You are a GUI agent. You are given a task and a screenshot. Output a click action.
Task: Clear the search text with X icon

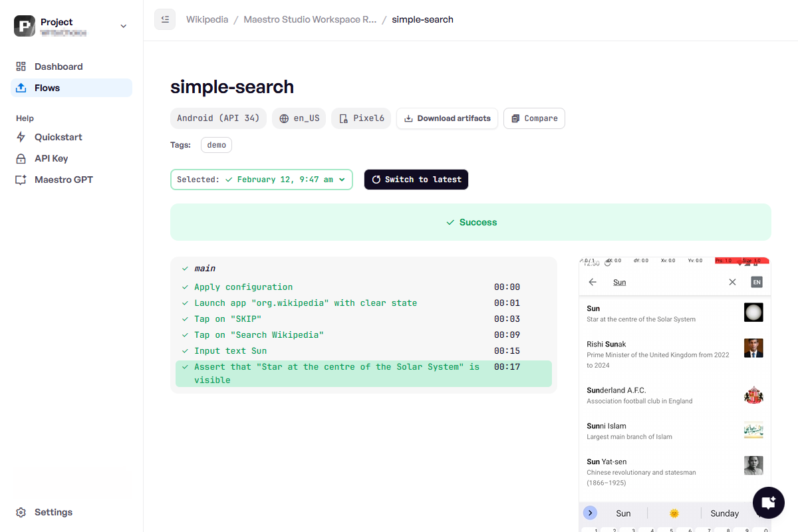[732, 282]
